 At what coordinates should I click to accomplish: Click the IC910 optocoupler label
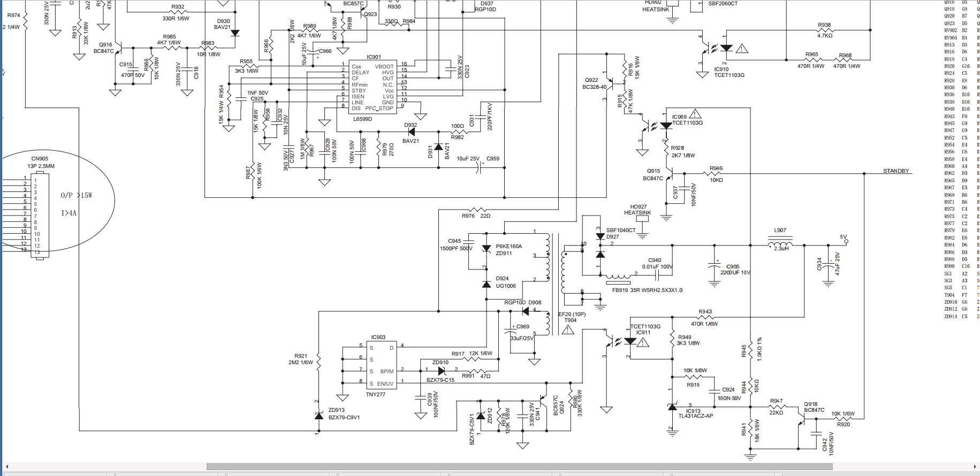pos(721,69)
